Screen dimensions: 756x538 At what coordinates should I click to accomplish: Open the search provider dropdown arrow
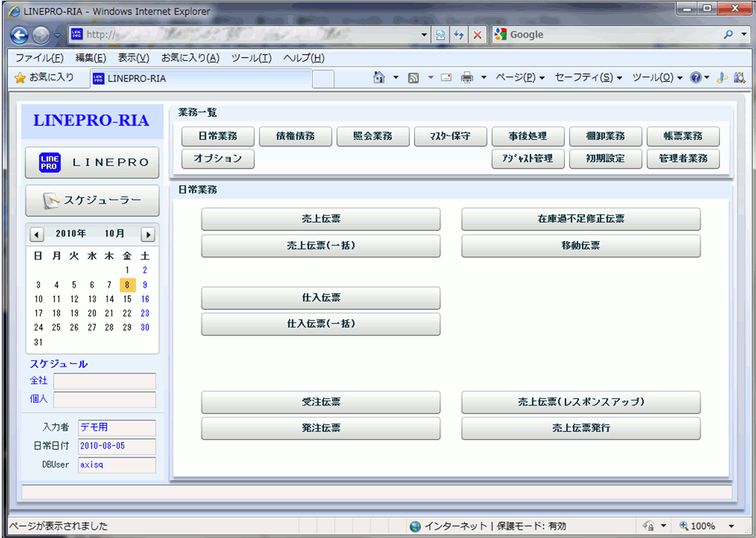pyautogui.click(x=744, y=35)
